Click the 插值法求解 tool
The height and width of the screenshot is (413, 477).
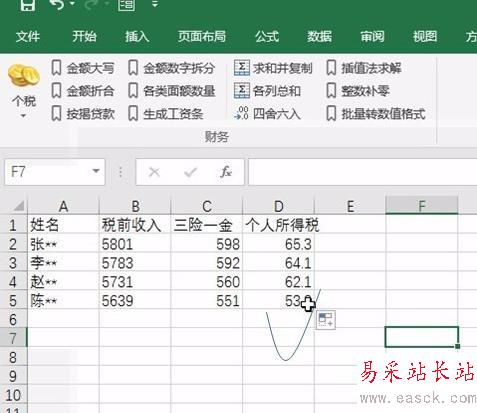pos(364,68)
